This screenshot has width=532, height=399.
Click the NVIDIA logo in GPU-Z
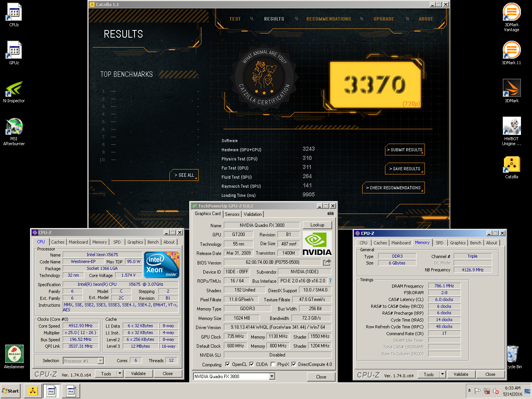317,244
